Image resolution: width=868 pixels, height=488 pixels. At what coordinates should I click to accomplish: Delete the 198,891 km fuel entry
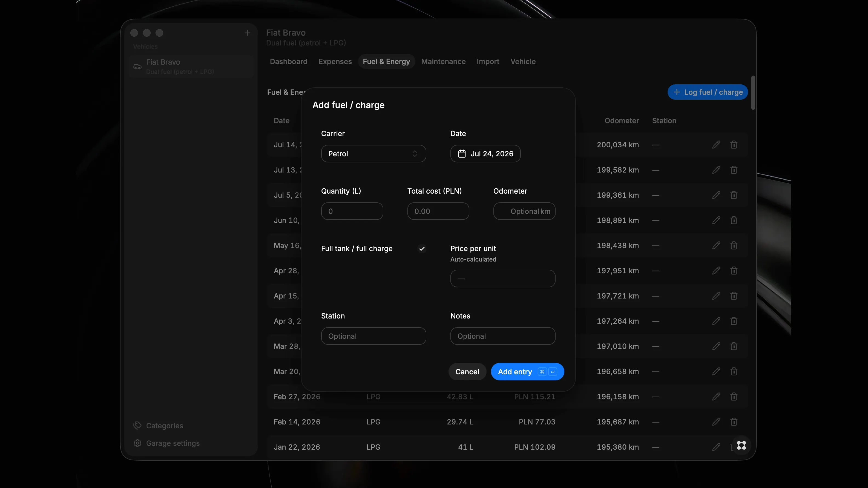point(734,220)
